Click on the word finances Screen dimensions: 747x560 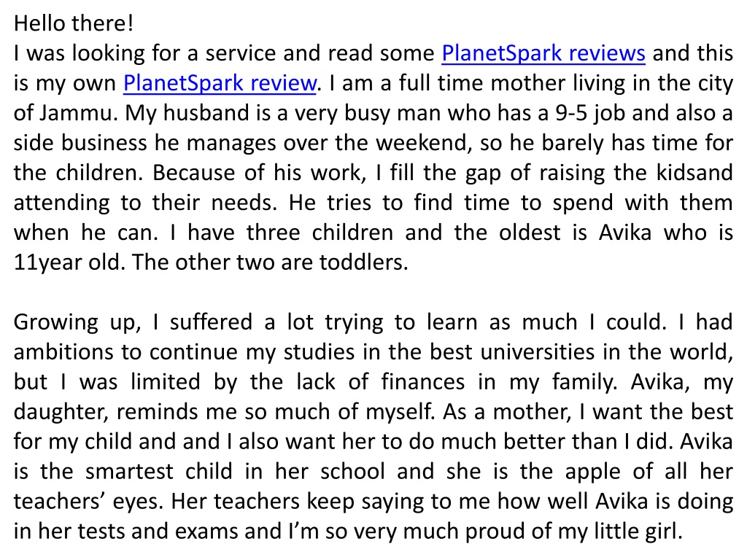pyautogui.click(x=422, y=382)
